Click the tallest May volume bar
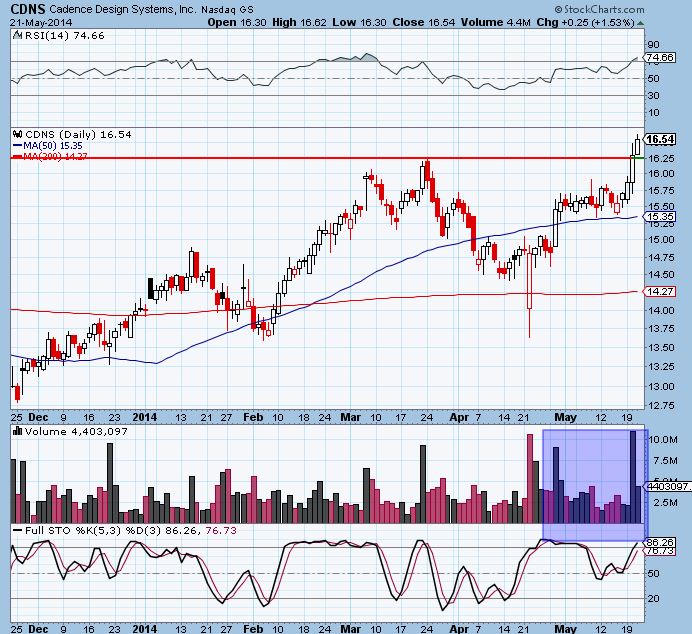 click(x=632, y=477)
